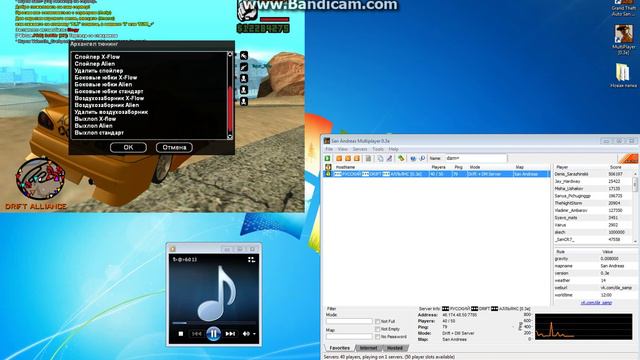This screenshot has width=640, height=360.
Task: Open volume dropdown arrow in media player
Action: point(254,334)
